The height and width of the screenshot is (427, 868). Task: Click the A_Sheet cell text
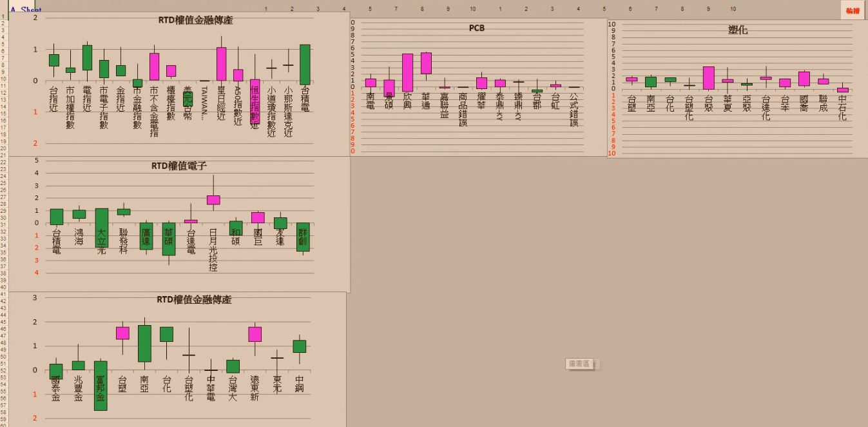[26, 10]
